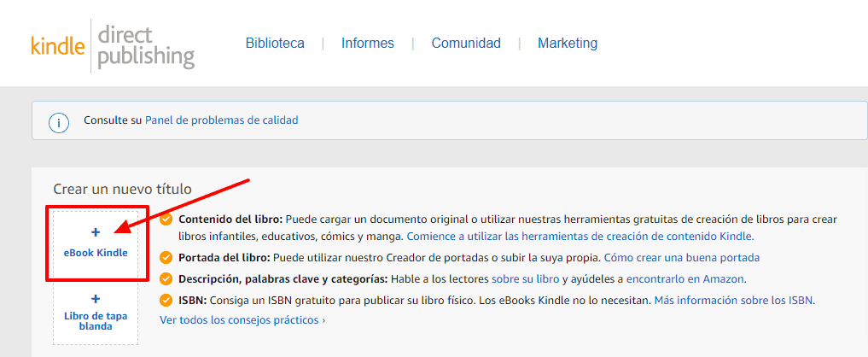Click the plus icon above eBook Kindle

tap(96, 233)
